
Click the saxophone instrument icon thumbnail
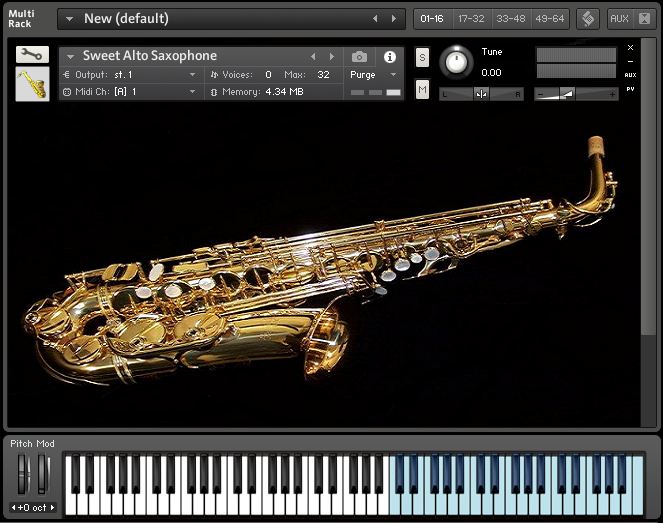click(33, 84)
